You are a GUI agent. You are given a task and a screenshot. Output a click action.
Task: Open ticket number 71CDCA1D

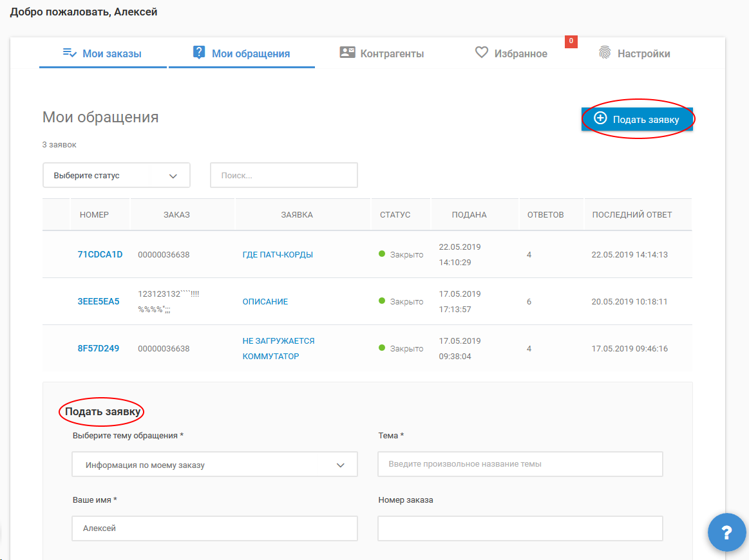point(100,254)
